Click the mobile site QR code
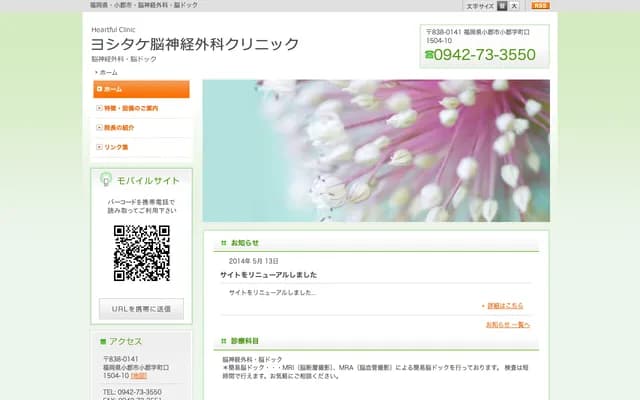The width and height of the screenshot is (640, 400). [x=141, y=253]
